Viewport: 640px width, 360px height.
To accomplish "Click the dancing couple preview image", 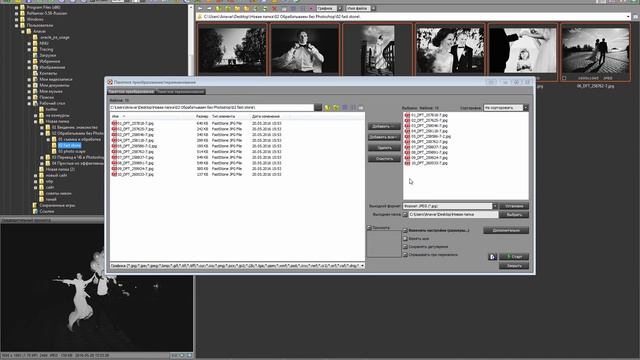I will (96, 287).
